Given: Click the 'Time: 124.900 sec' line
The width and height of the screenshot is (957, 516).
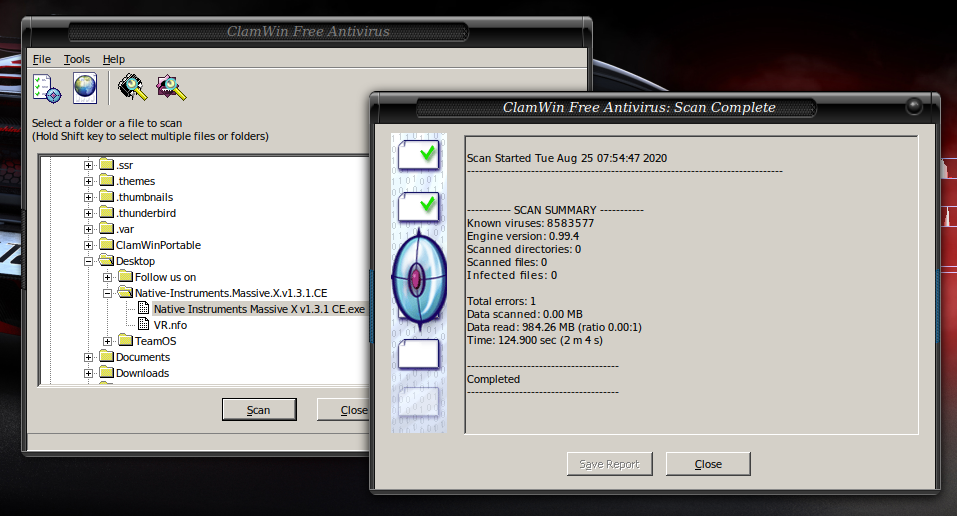Looking at the screenshot, I should [535, 340].
